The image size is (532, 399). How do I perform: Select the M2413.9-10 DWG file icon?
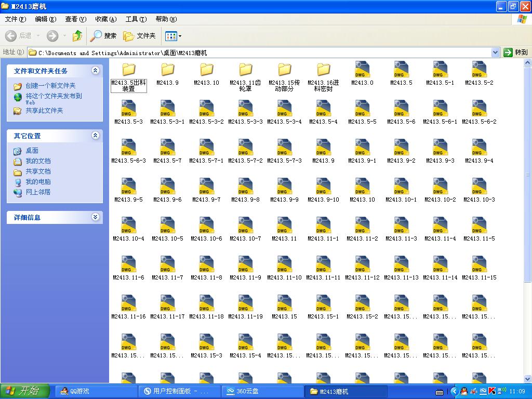coord(323,187)
